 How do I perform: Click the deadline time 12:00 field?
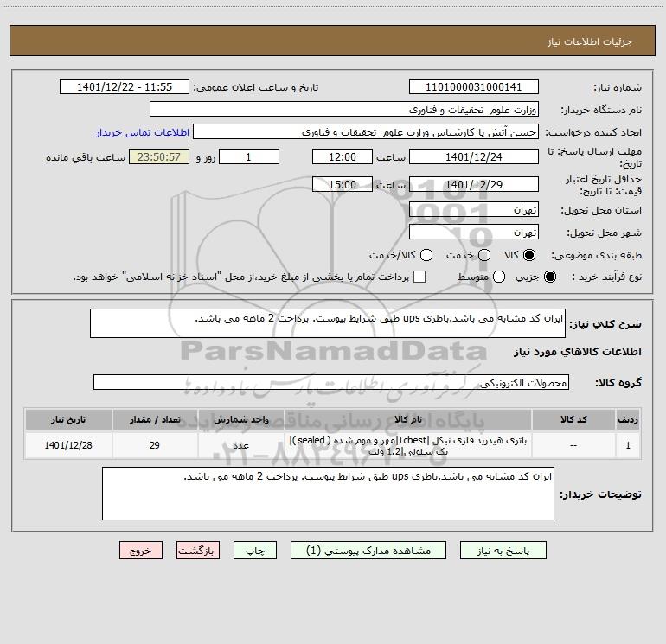coord(343,156)
